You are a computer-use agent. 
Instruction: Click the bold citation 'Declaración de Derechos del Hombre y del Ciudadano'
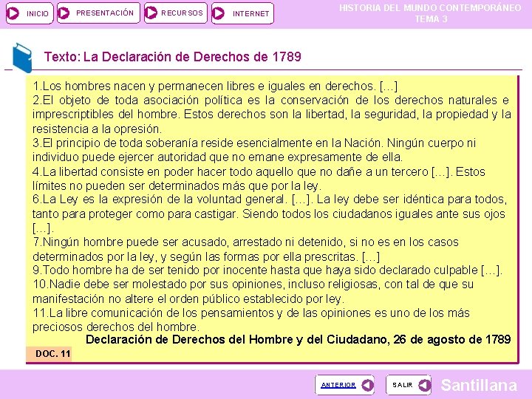click(x=299, y=340)
